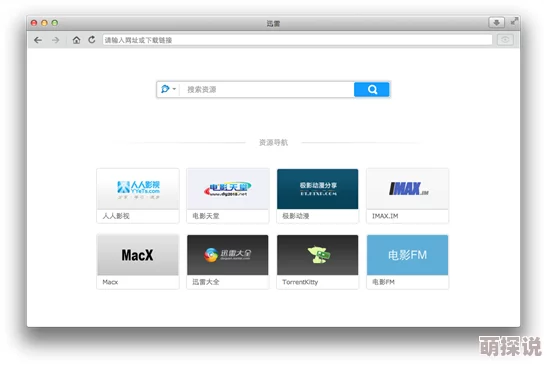547x365 pixels.
Task: Focus the URL or download link address bar
Action: 297,40
